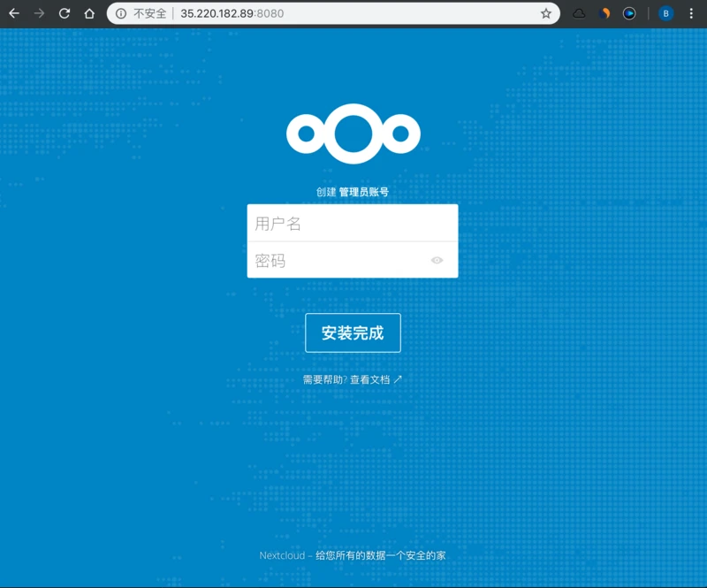The image size is (707, 588).
Task: Go to the browser home page
Action: [89, 14]
